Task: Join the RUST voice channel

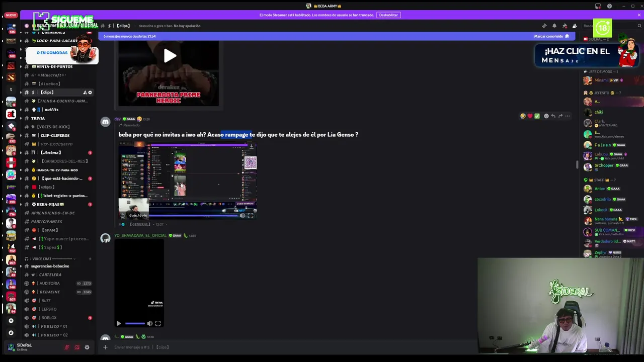Action: click(x=59, y=300)
